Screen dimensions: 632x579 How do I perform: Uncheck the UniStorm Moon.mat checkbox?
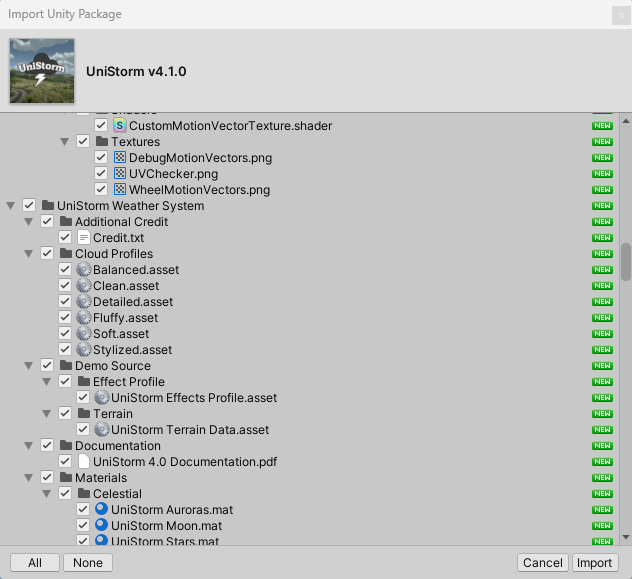[83, 525]
